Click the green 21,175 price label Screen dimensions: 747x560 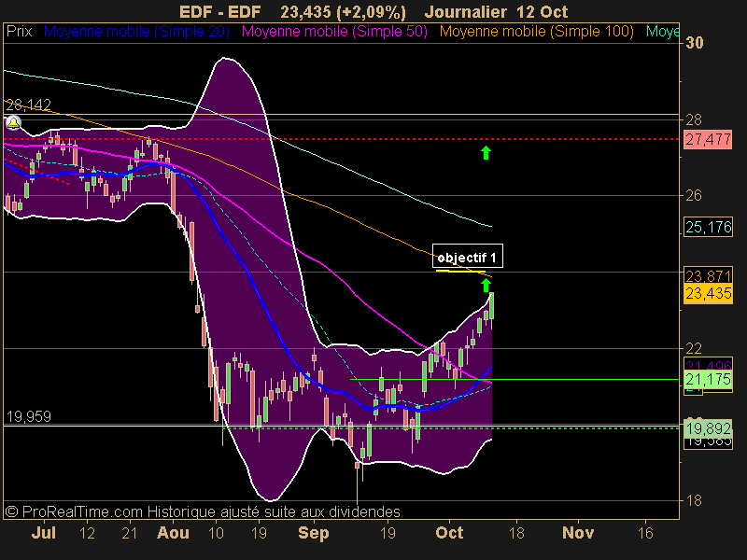point(708,380)
